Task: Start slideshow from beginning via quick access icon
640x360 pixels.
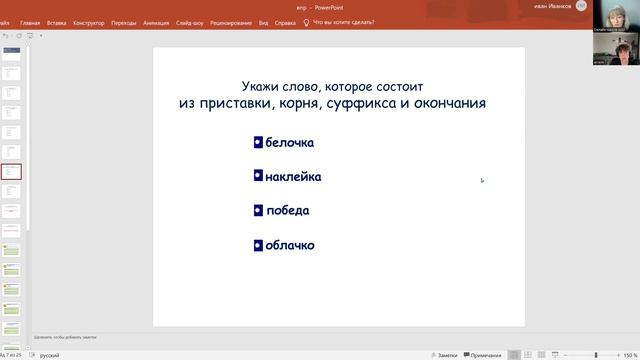Action: [30, 36]
